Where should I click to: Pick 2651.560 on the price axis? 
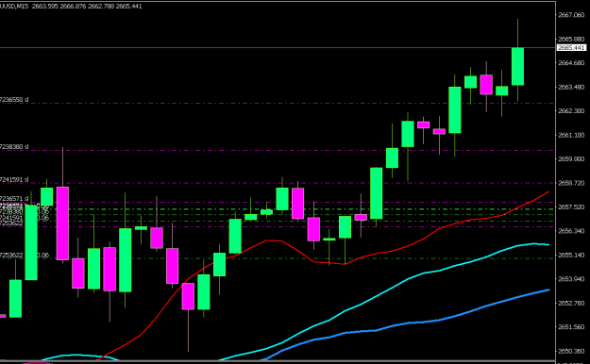point(571,327)
